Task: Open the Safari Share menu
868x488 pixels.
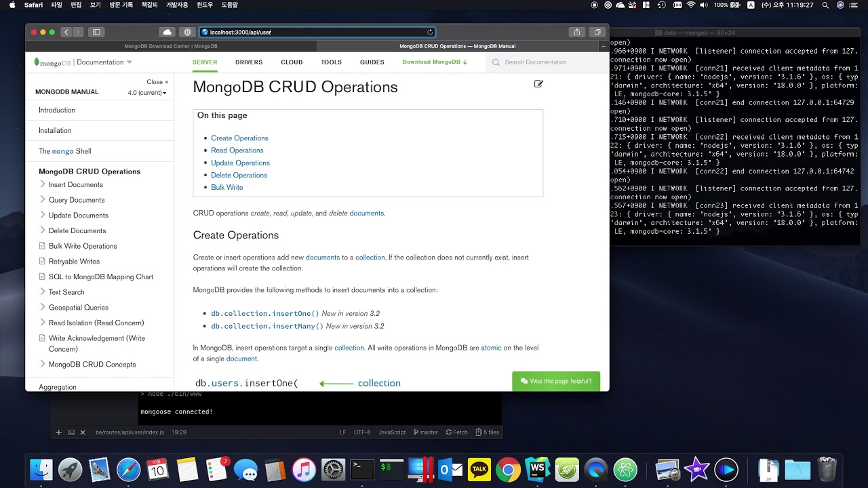Action: pyautogui.click(x=577, y=32)
